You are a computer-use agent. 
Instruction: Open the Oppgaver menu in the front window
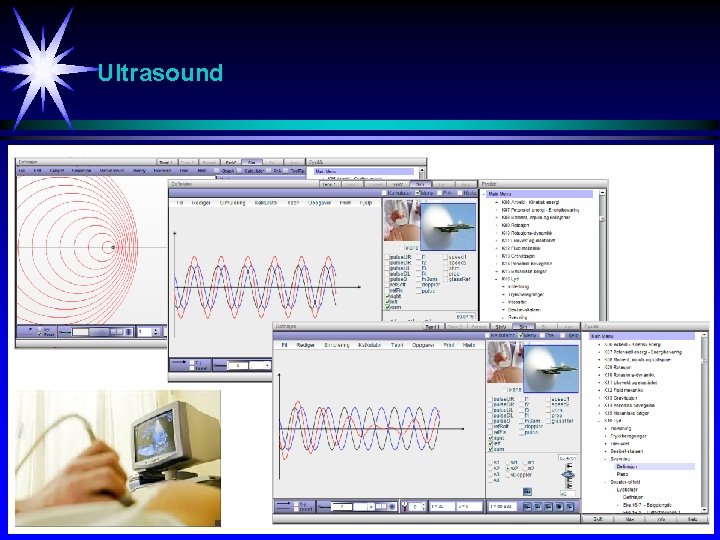point(423,345)
